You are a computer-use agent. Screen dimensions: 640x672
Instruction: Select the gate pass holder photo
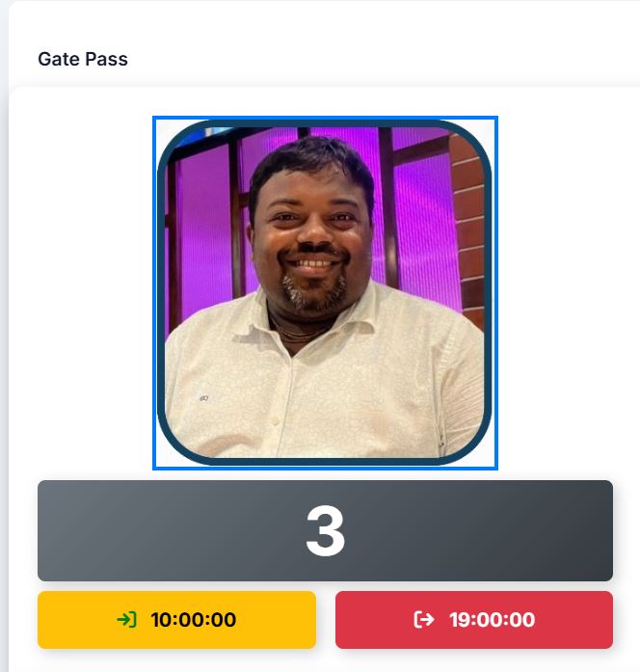coord(325,293)
